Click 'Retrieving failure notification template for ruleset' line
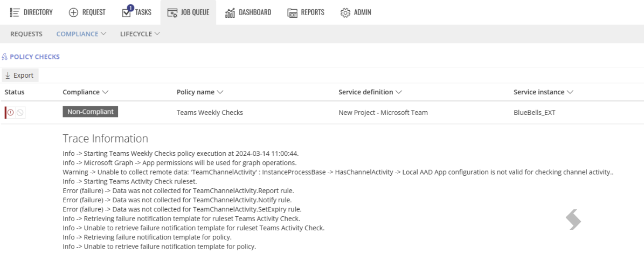This screenshot has width=644, height=253. 182,218
